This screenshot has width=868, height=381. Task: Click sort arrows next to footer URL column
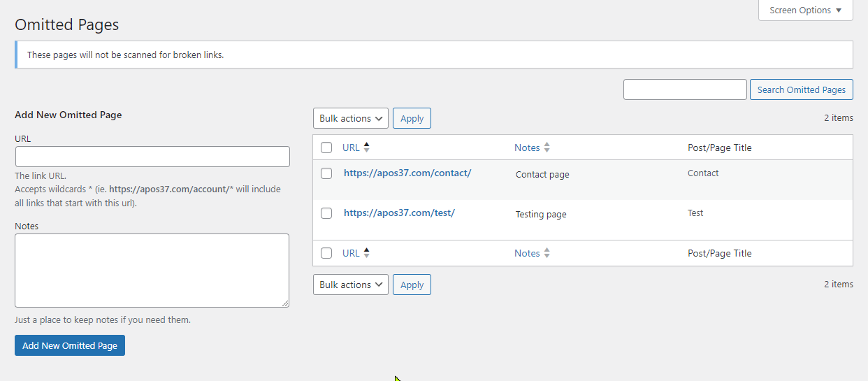click(367, 253)
